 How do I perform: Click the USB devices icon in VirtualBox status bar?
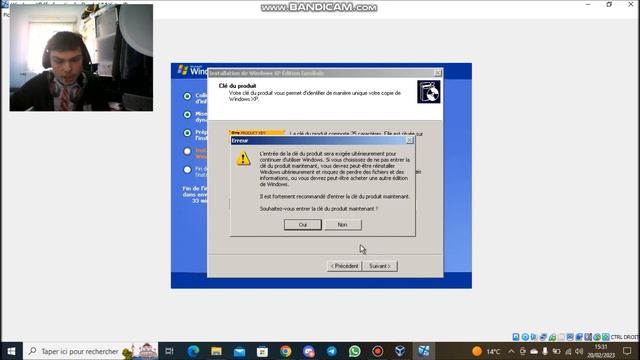click(552, 338)
